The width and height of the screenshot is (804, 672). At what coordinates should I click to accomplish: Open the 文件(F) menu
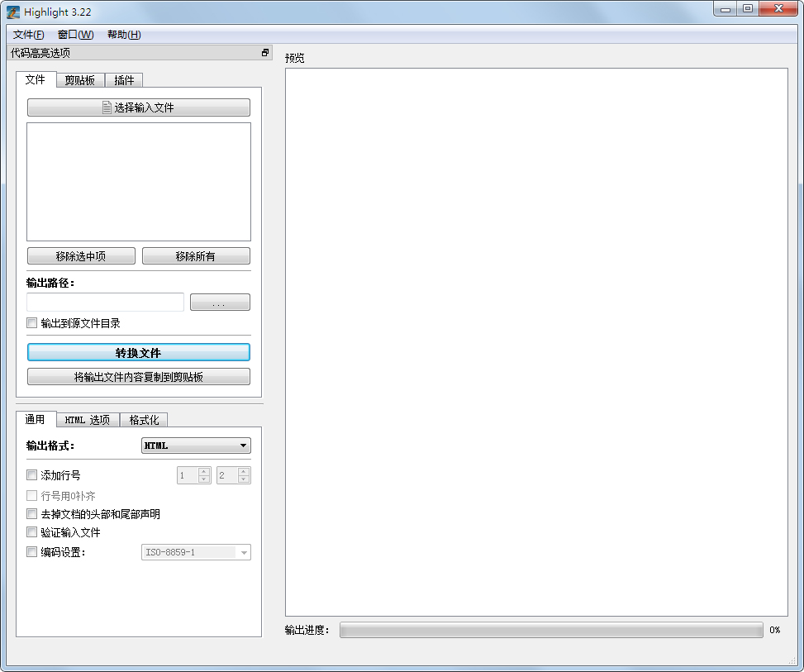tap(29, 35)
